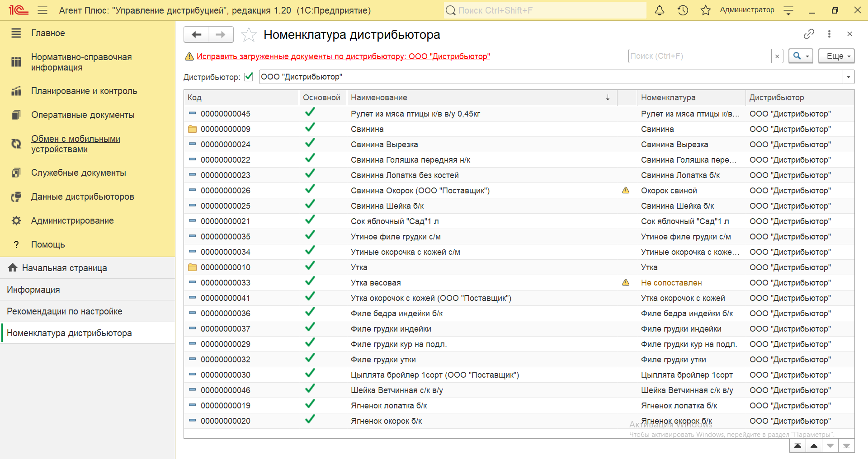The image size is (868, 459).
Task: Click warning icon in Утка весовая row
Action: click(626, 282)
